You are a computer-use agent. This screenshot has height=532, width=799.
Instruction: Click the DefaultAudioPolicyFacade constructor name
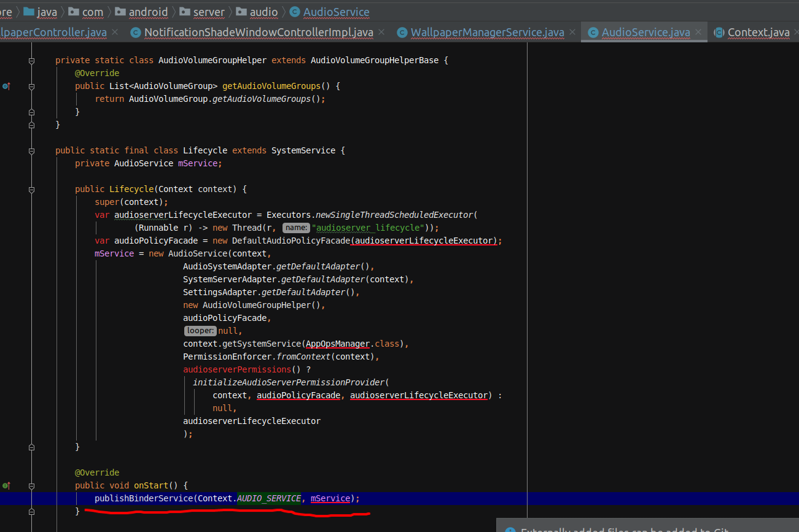coord(291,241)
